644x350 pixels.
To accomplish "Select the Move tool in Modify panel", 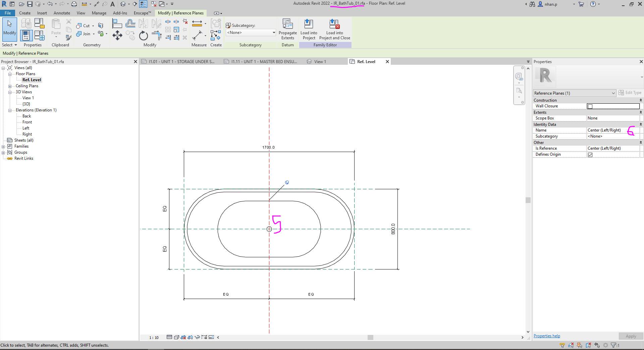I will [117, 35].
